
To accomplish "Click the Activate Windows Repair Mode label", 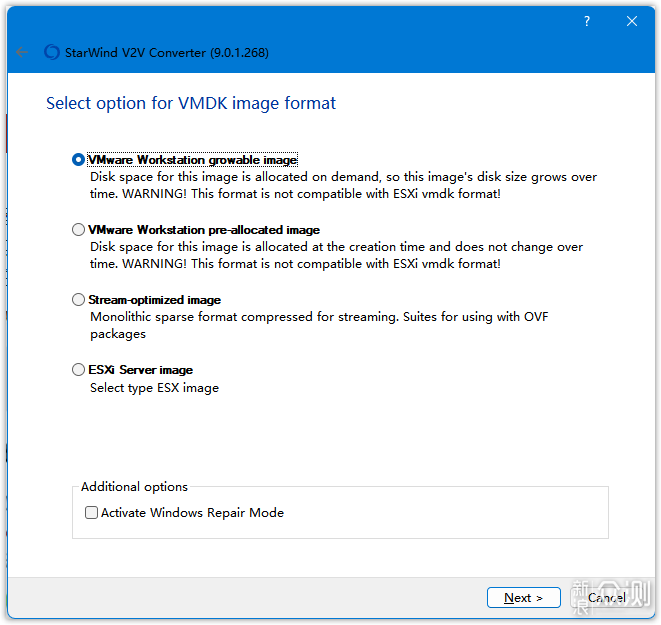I will [192, 512].
